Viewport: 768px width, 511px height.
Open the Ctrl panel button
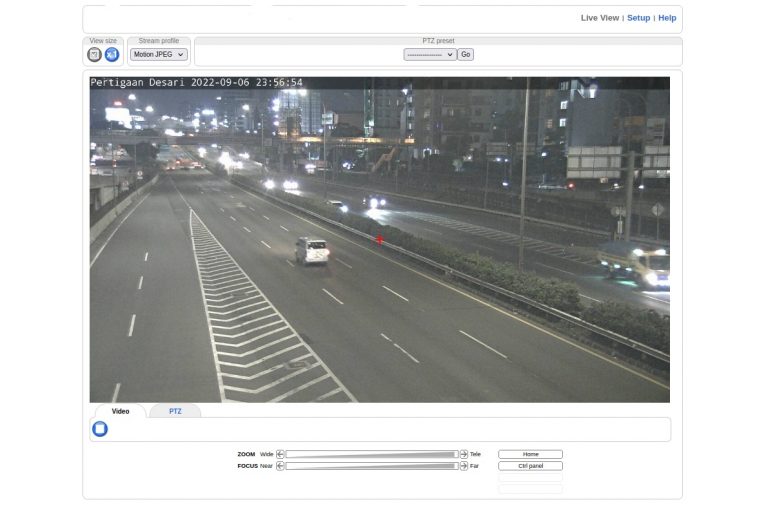coord(530,466)
